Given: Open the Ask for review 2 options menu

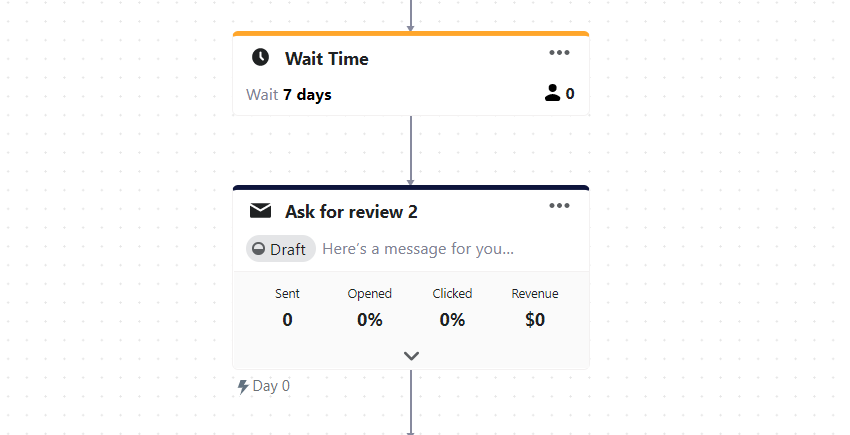Looking at the screenshot, I should (559, 206).
